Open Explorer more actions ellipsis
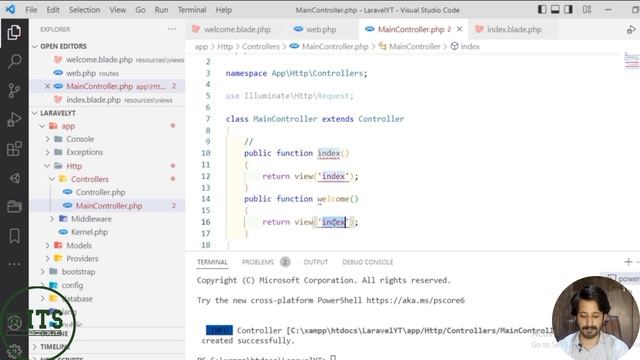The height and width of the screenshot is (360, 640). point(172,29)
